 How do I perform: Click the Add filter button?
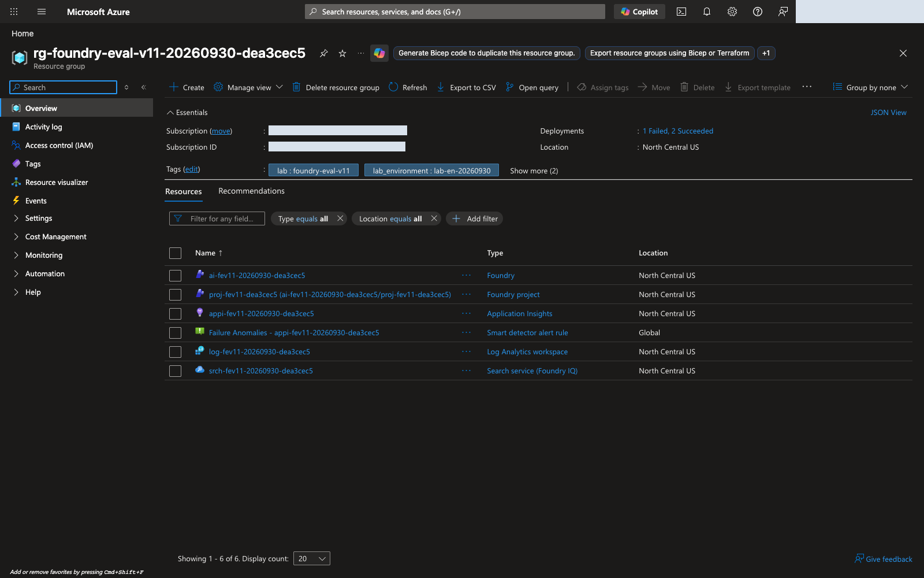coord(474,218)
